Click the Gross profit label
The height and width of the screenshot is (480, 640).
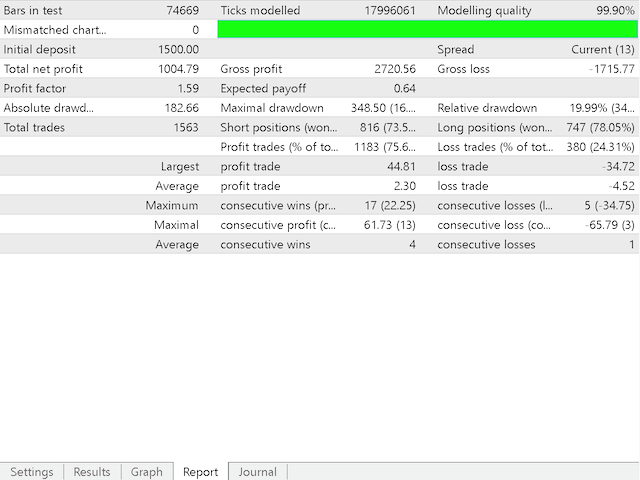[251, 69]
